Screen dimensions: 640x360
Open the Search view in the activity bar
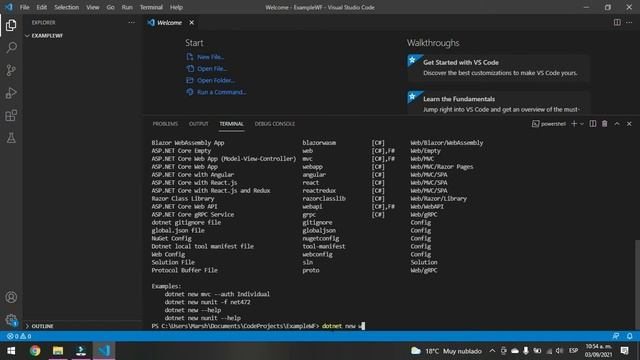[x=11, y=47]
